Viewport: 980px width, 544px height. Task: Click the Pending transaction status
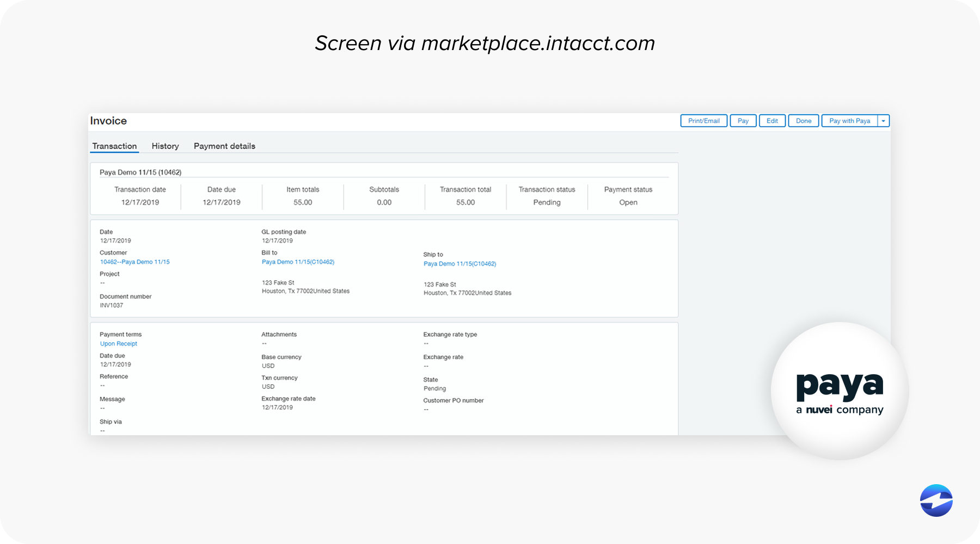click(547, 202)
